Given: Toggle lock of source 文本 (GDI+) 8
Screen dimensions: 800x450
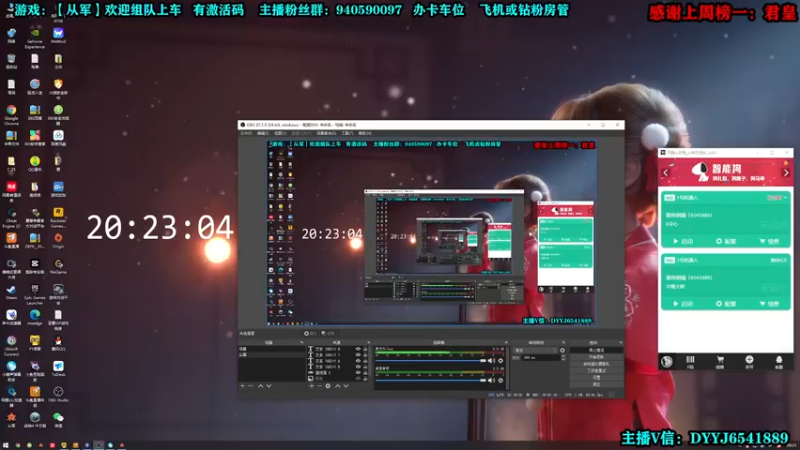Looking at the screenshot, I should pyautogui.click(x=365, y=349).
